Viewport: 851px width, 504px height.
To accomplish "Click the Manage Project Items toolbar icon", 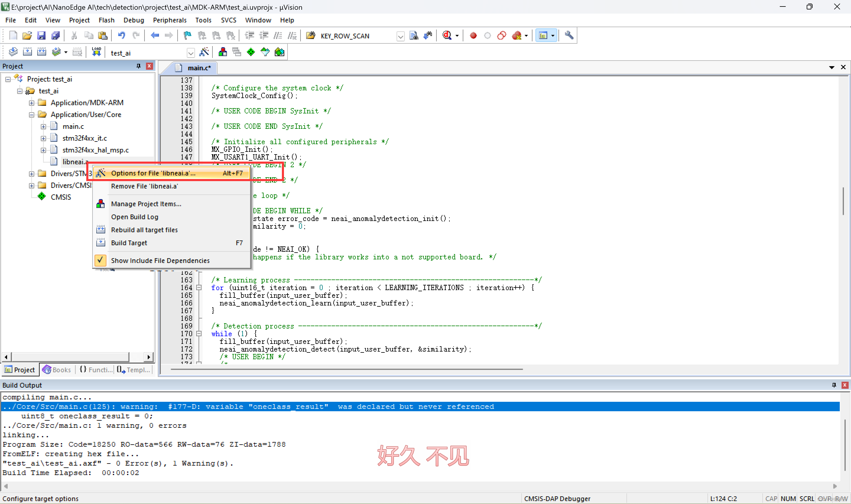I will (x=223, y=52).
